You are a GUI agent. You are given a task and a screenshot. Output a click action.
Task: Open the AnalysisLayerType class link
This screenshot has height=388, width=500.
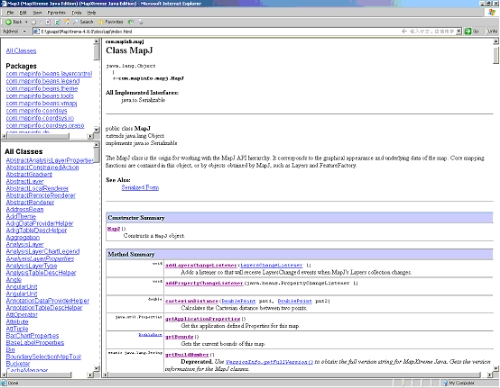(x=31, y=266)
